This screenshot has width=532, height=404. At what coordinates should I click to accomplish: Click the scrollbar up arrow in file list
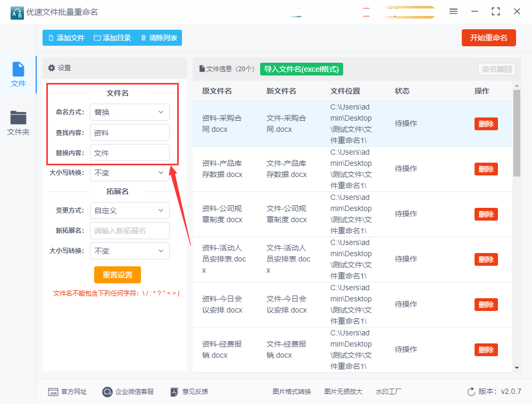517,86
